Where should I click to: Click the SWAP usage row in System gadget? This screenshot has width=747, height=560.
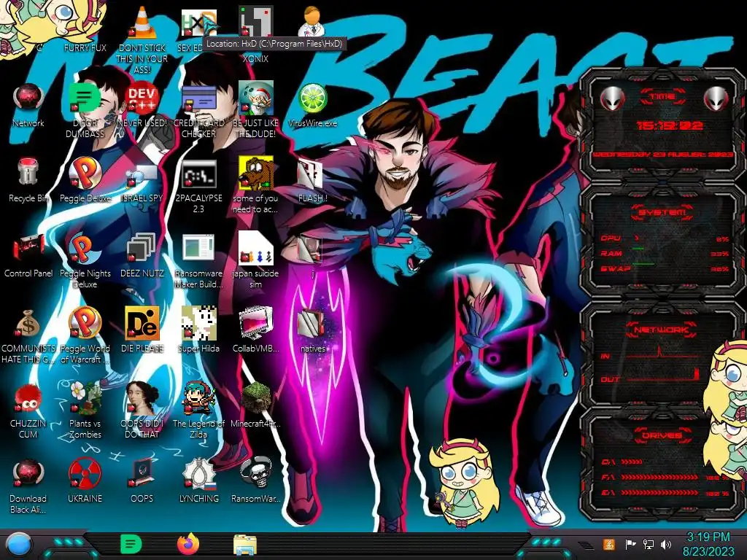click(665, 268)
